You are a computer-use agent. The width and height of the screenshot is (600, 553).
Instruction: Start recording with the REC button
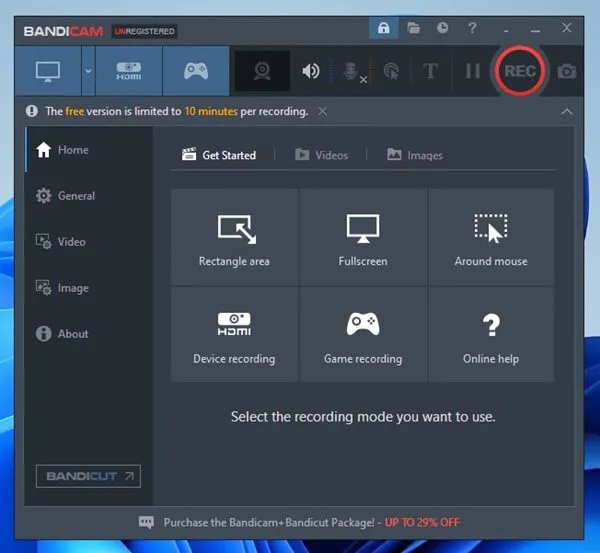point(519,71)
